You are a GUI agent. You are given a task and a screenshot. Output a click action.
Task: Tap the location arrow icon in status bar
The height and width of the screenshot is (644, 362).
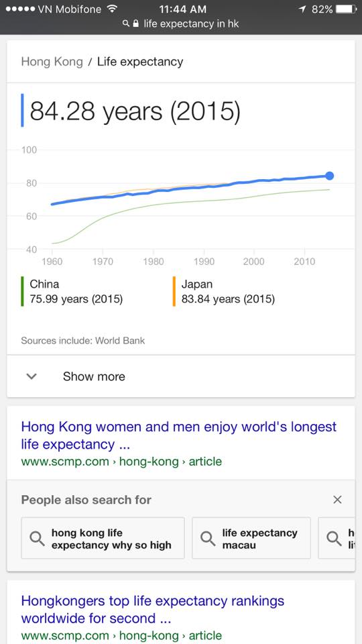click(302, 9)
